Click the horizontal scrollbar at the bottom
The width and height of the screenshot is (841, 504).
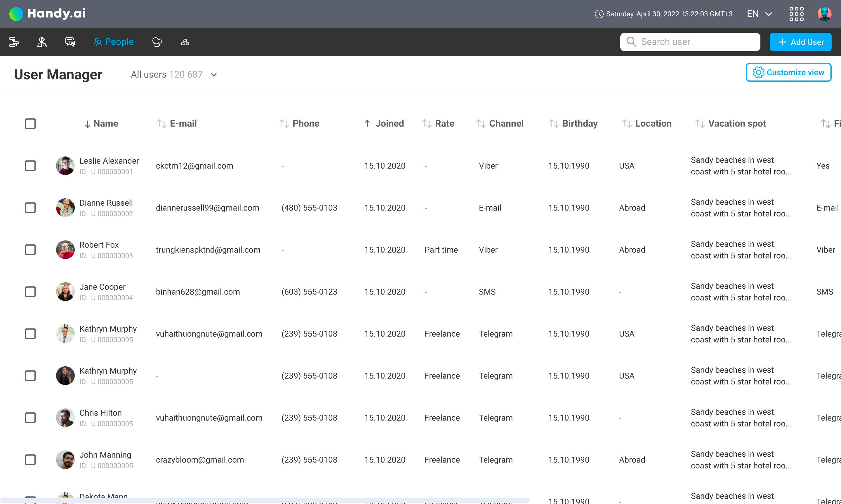pyautogui.click(x=265, y=501)
